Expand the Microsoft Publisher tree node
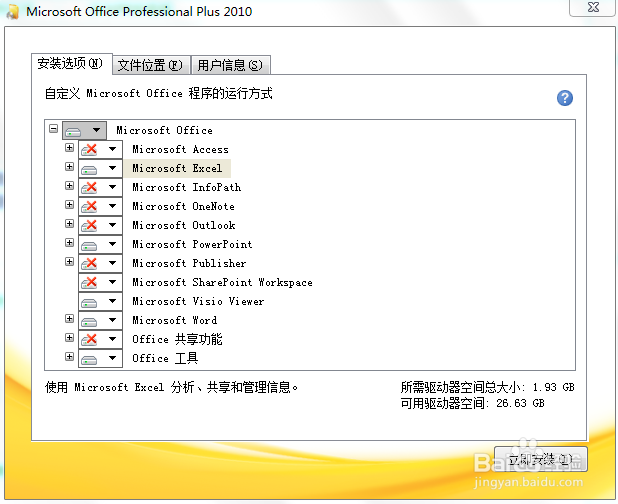The width and height of the screenshot is (618, 504). [69, 262]
